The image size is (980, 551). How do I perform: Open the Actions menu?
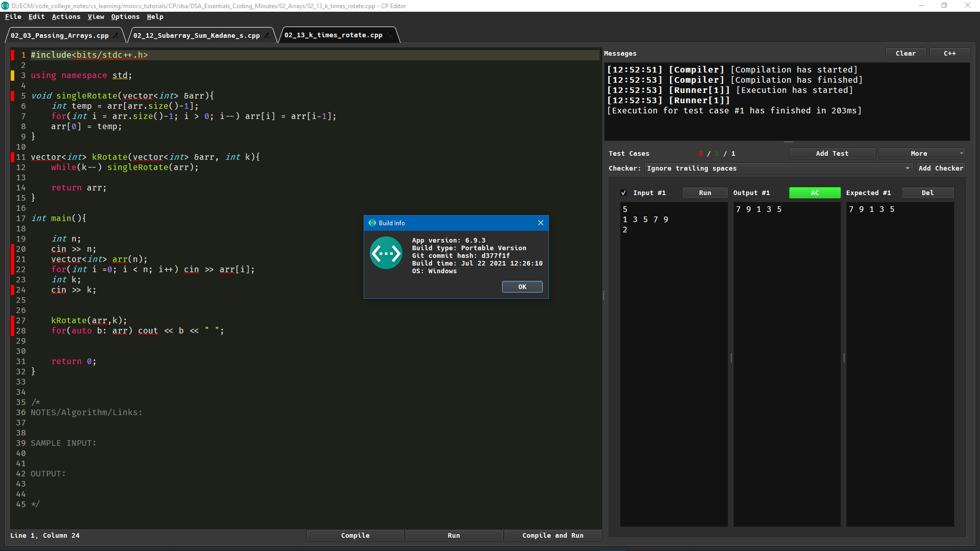click(66, 16)
